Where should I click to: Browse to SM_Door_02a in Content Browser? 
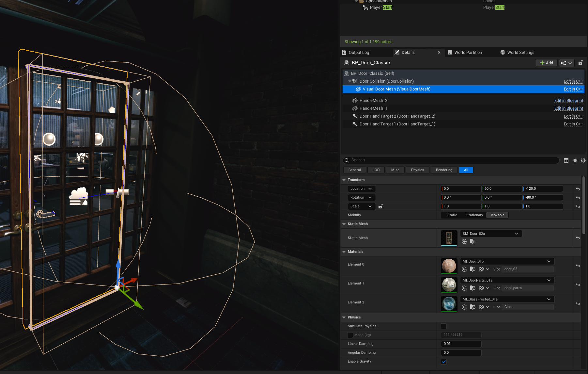[x=473, y=241]
